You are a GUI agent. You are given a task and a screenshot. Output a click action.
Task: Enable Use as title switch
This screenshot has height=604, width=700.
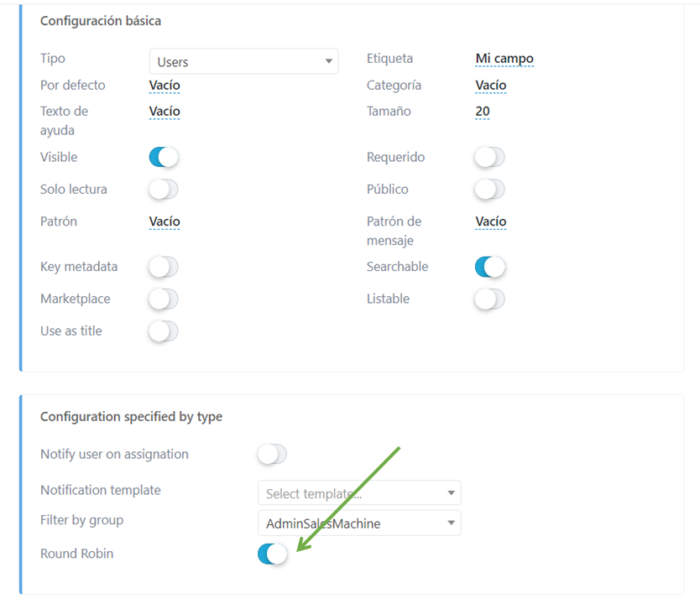164,331
